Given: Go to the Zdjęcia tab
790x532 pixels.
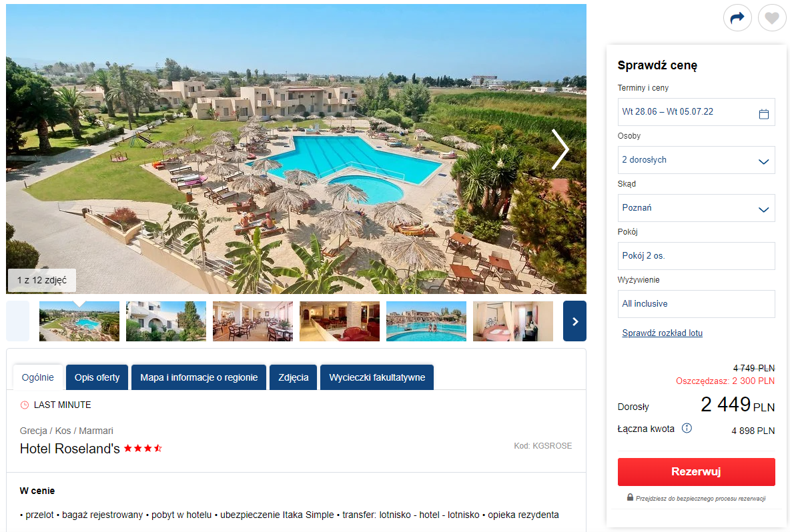Looking at the screenshot, I should click(293, 377).
